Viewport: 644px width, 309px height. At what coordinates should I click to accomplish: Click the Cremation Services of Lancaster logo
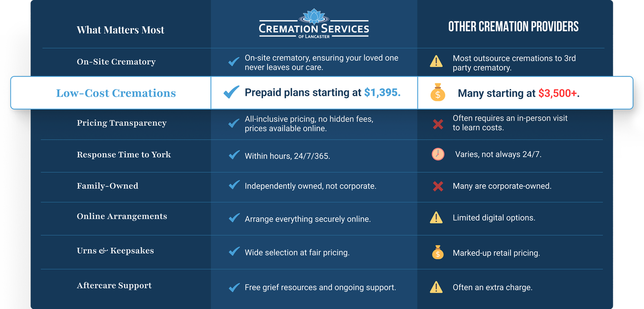314,25
